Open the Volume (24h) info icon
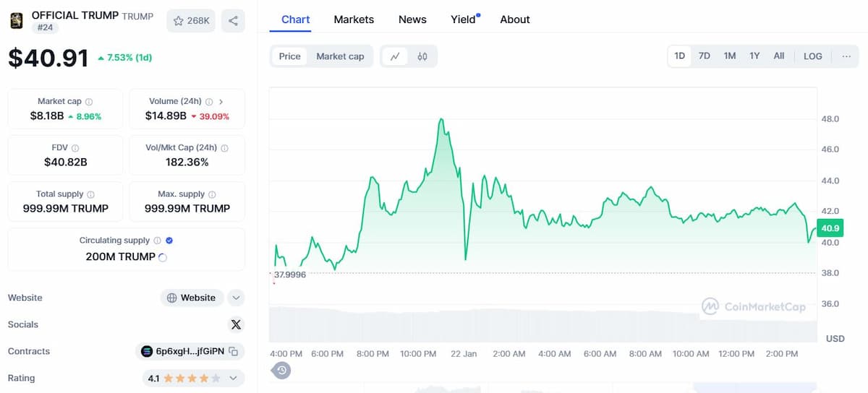This screenshot has width=868, height=393. coord(209,102)
